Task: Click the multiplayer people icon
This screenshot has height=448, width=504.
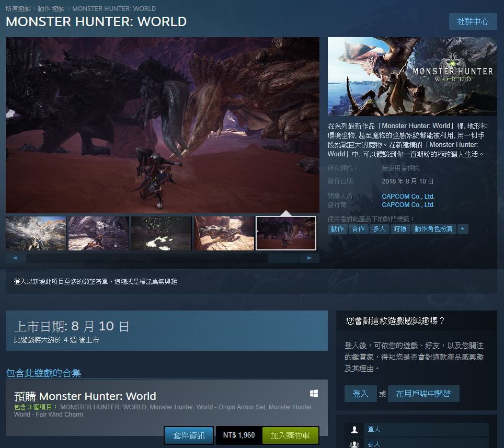Action: (x=354, y=444)
